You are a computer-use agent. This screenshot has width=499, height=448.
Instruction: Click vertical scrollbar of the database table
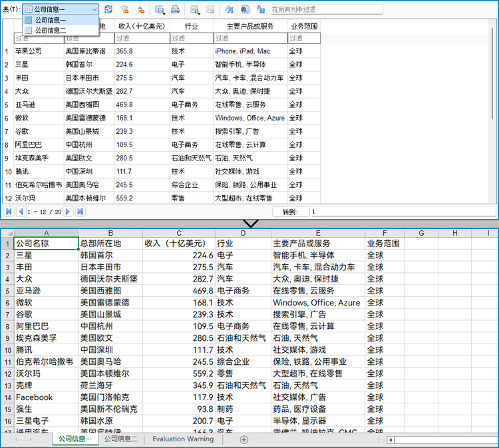click(x=492, y=73)
